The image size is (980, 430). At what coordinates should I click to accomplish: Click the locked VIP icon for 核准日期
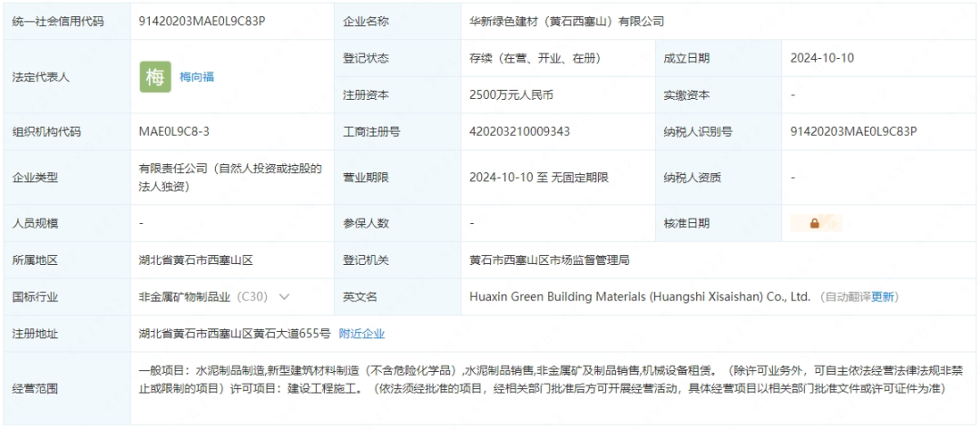coord(817,223)
